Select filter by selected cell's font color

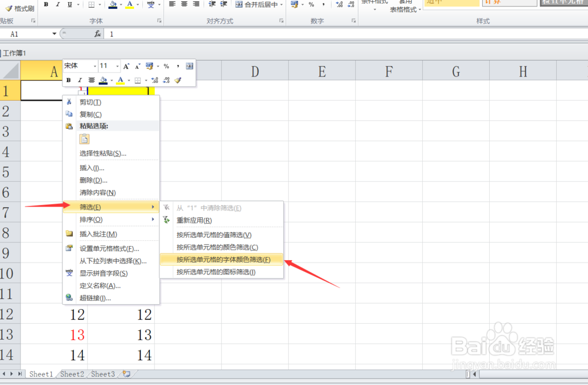click(221, 260)
